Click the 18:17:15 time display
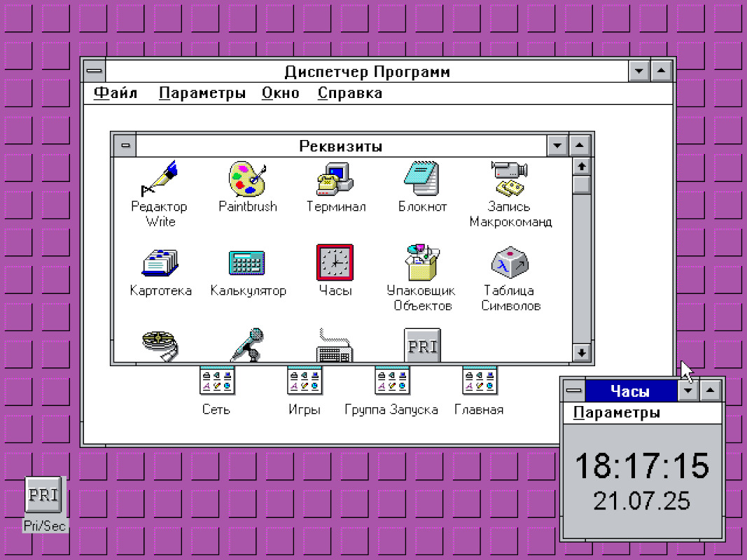Screen dimensions: 747x560 click(x=642, y=465)
